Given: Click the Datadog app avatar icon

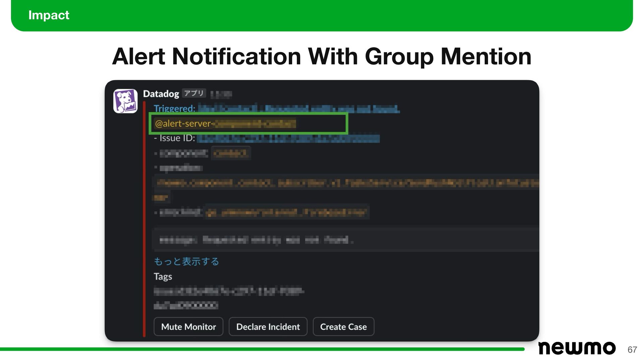Looking at the screenshot, I should pyautogui.click(x=125, y=101).
